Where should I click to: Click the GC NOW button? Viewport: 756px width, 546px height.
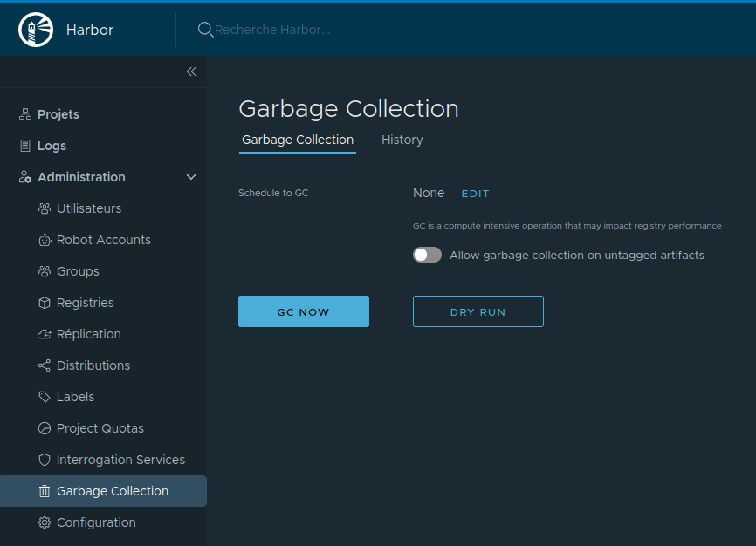click(x=304, y=311)
